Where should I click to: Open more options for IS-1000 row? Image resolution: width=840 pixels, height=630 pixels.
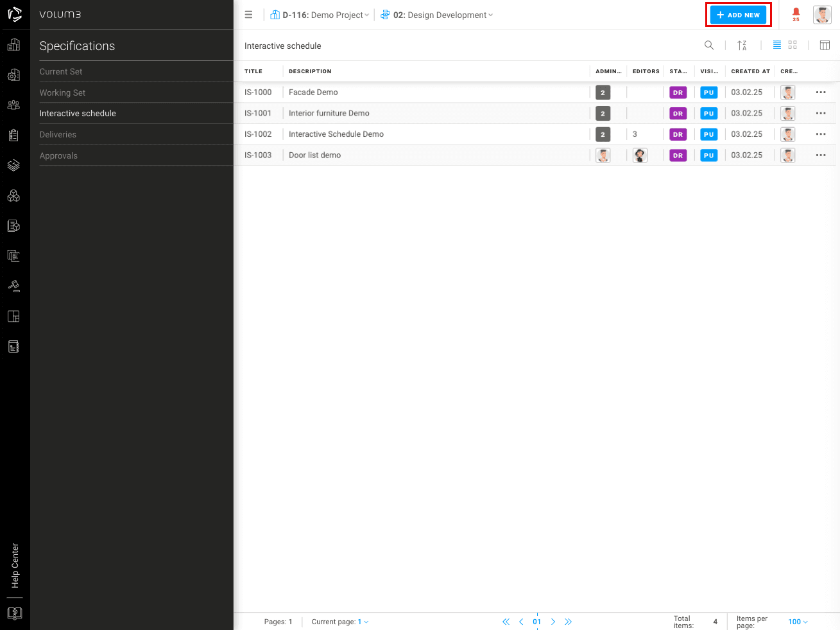click(821, 92)
